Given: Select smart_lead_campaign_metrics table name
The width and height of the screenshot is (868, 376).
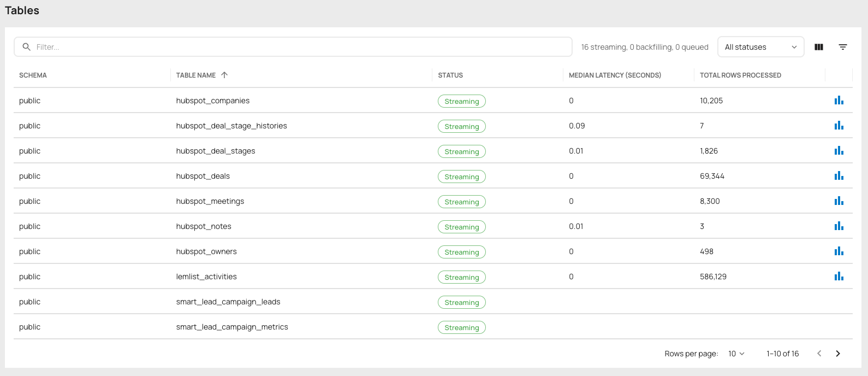Looking at the screenshot, I should 232,327.
